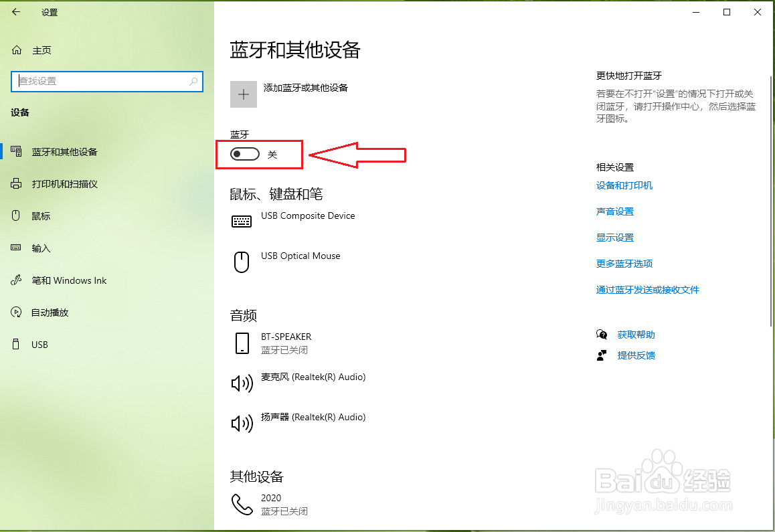The height and width of the screenshot is (532, 775).
Task: Open 设备和打印机 link
Action: click(624, 185)
